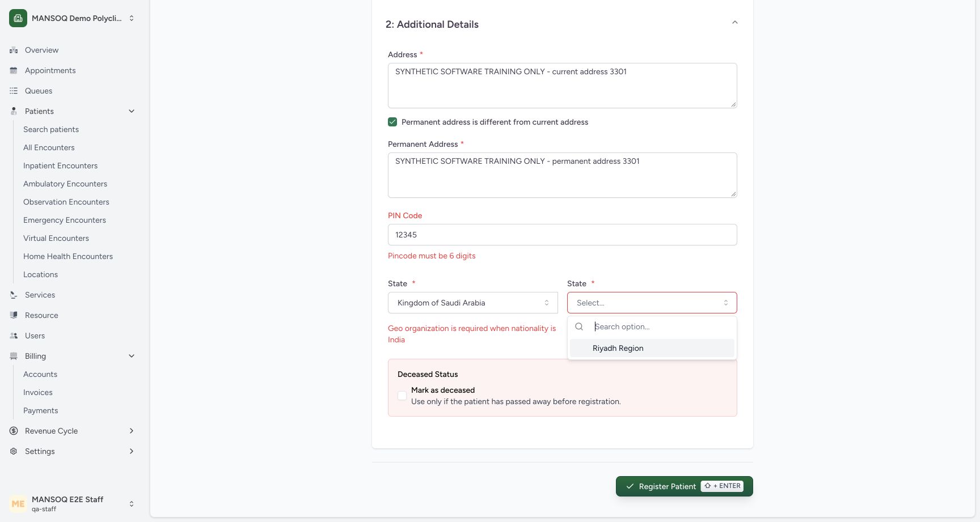Viewport: 980px width, 522px height.
Task: Uncheck permanent address is different checkbox
Action: (x=392, y=122)
